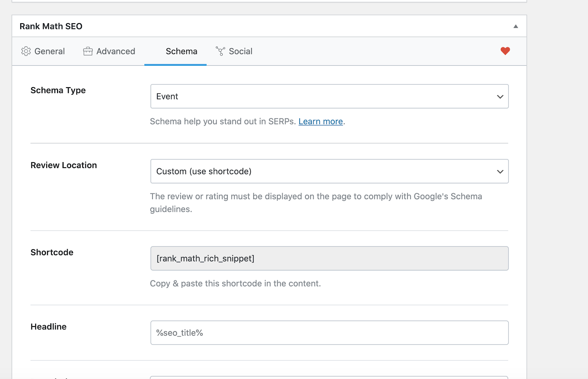588x379 pixels.
Task: Click the "Review Location" field label
Action: click(64, 165)
